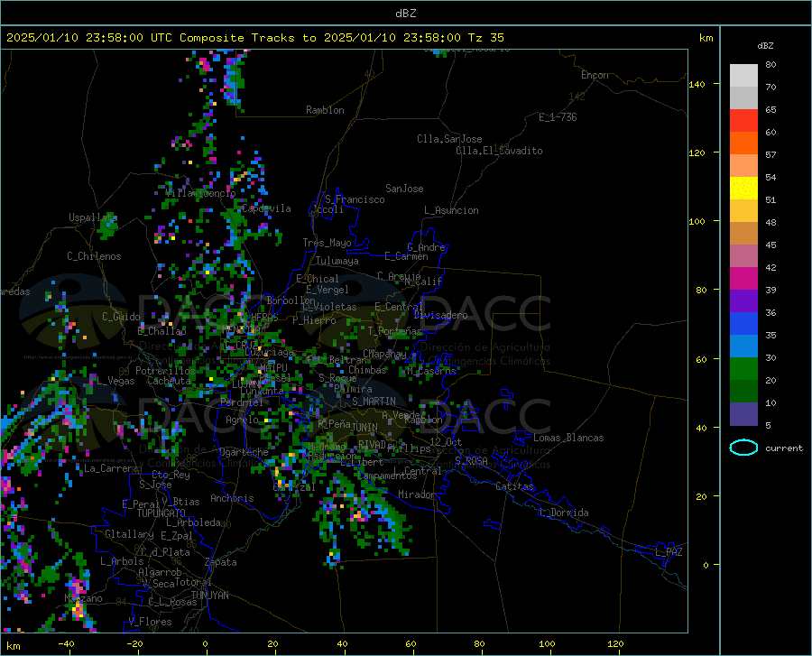Click the dBZ title at the top

405,14
